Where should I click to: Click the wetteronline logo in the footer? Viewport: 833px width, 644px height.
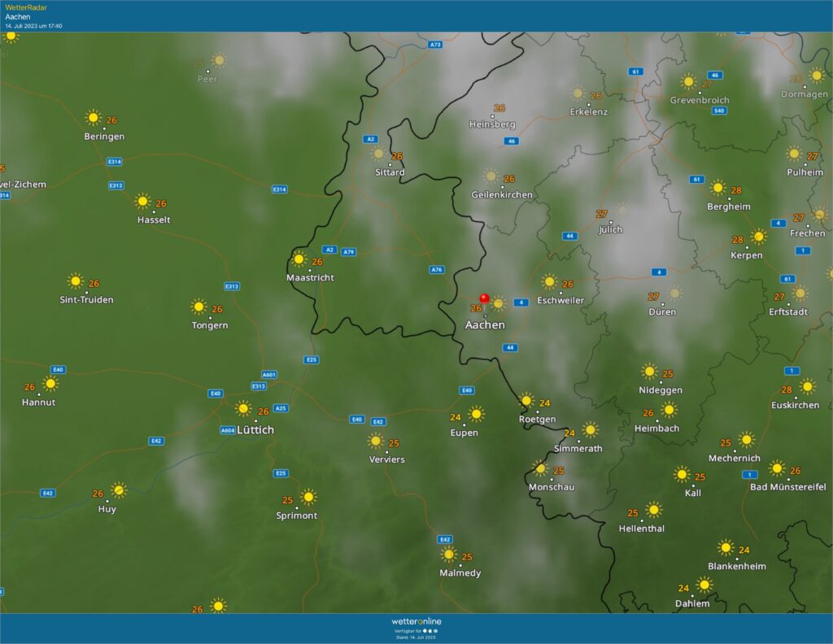point(416,621)
